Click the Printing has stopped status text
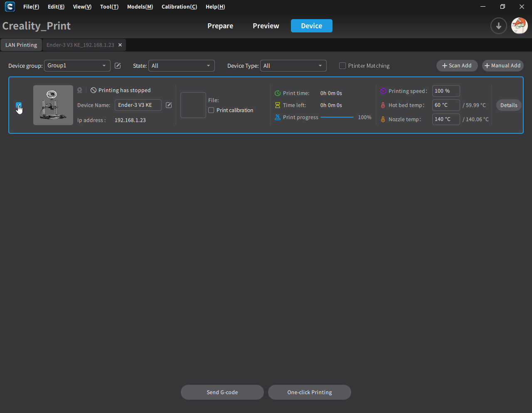This screenshot has width=532, height=413. pos(125,90)
